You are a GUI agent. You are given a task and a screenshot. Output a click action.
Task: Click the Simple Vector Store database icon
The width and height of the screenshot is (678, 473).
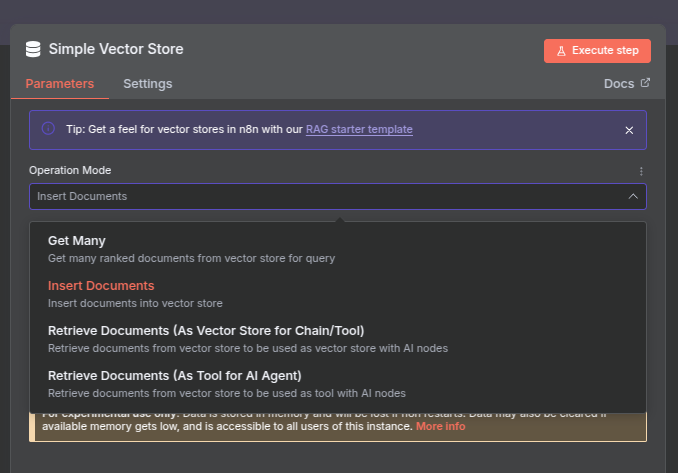[34, 49]
